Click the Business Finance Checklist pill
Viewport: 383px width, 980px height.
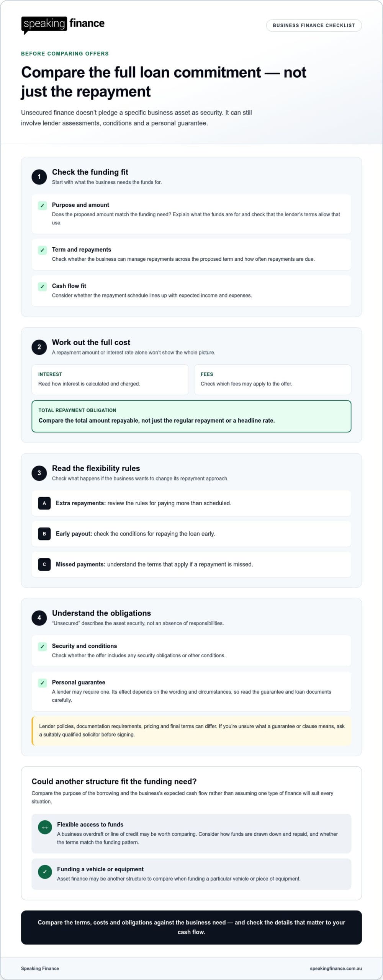314,26
